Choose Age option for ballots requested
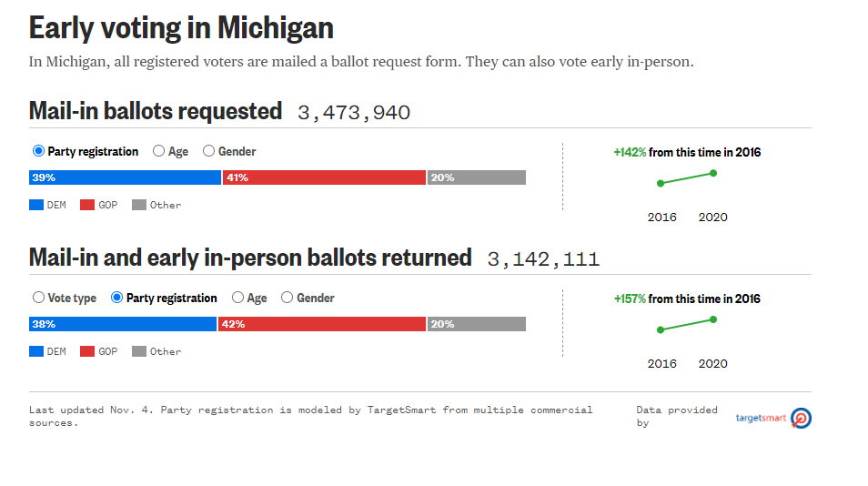Viewport: 868px width, 486px height. [x=159, y=151]
